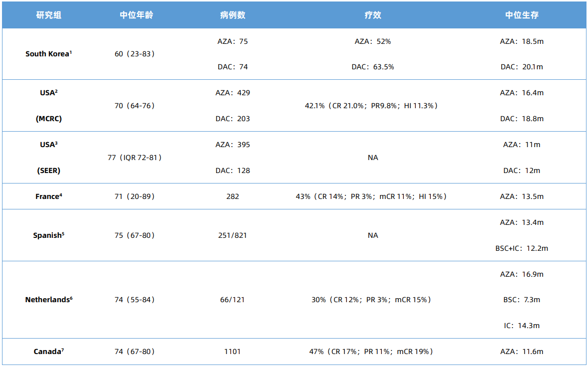The width and height of the screenshot is (588, 367).
Task: Select the 1101 case count cell
Action: 233,352
